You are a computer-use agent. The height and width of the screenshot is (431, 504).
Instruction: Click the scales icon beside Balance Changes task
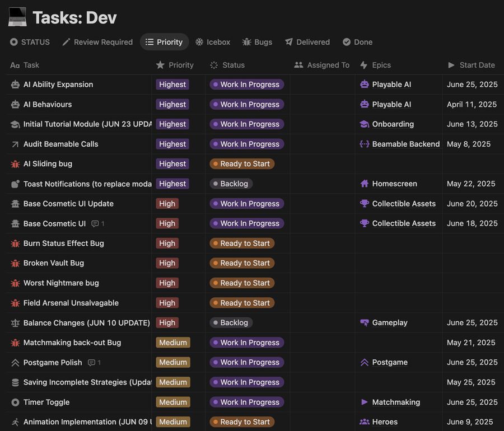(15, 323)
